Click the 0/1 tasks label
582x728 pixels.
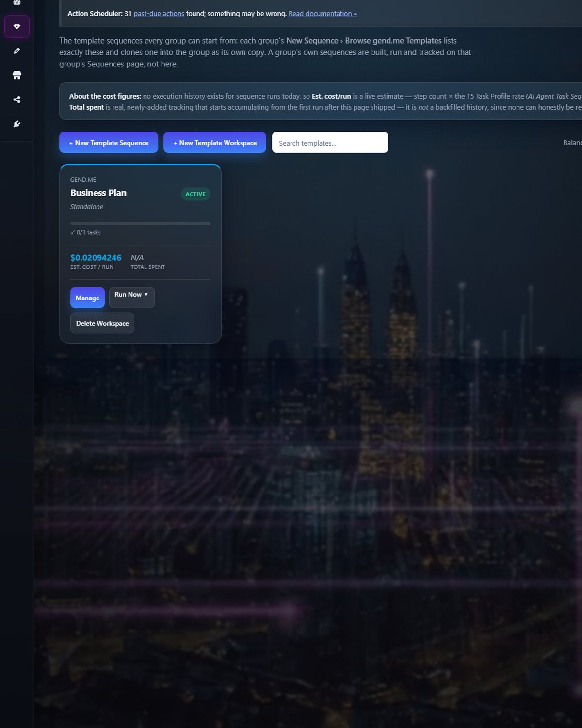point(85,232)
